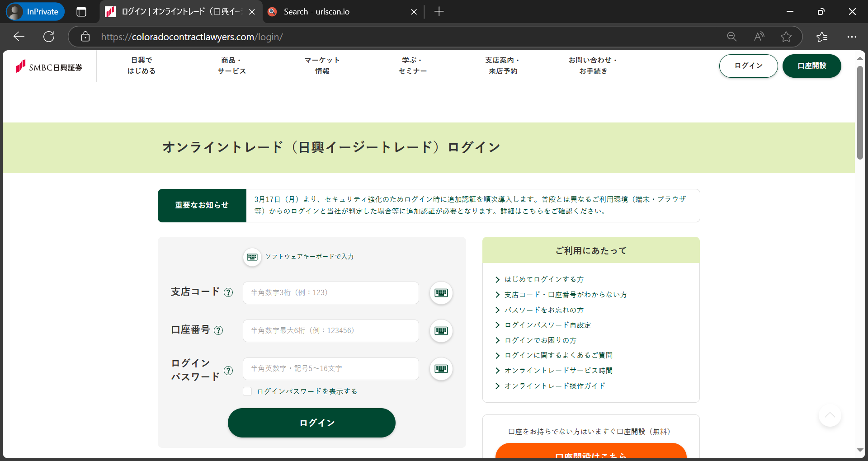The width and height of the screenshot is (868, 461).
Task: Click the back-to-top arrow circle button
Action: [830, 415]
